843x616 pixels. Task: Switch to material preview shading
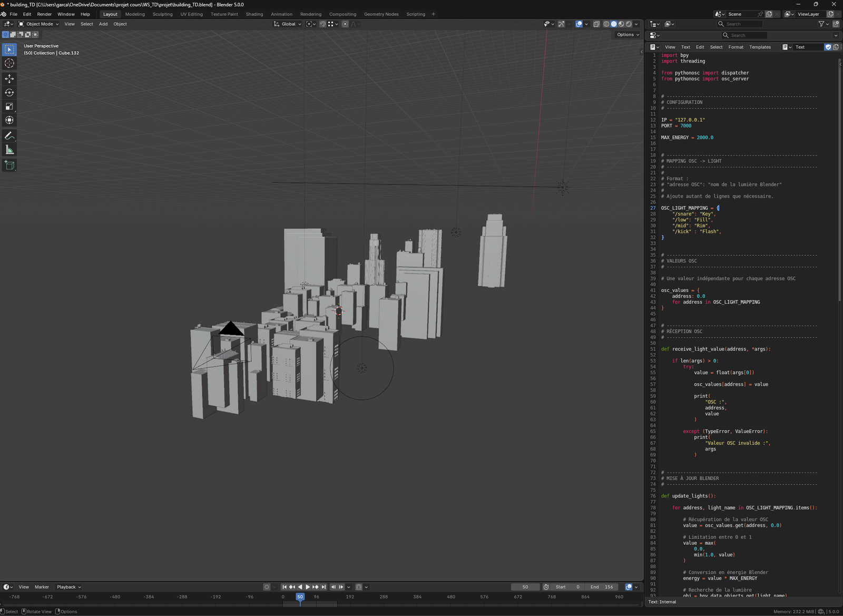point(621,24)
